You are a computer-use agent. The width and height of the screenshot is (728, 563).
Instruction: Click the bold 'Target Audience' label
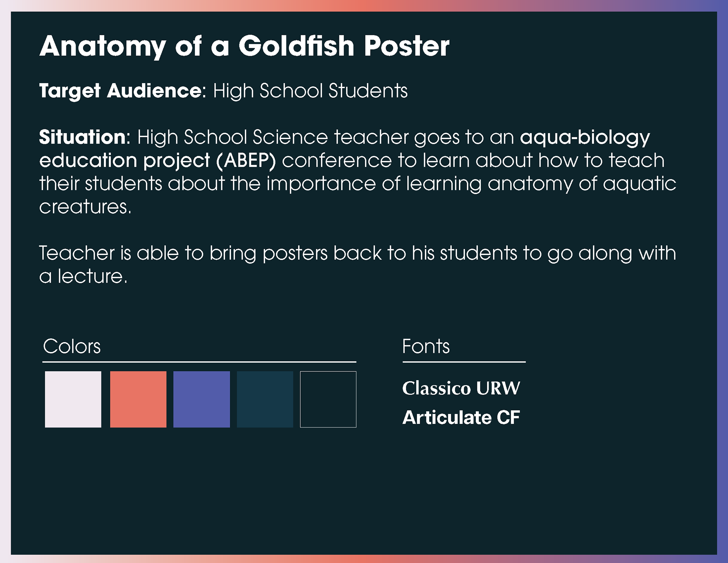[121, 91]
